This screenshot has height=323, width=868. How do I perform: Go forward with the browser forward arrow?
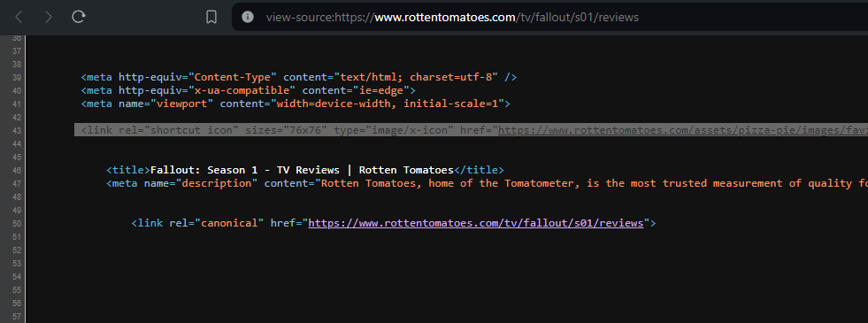click(49, 17)
